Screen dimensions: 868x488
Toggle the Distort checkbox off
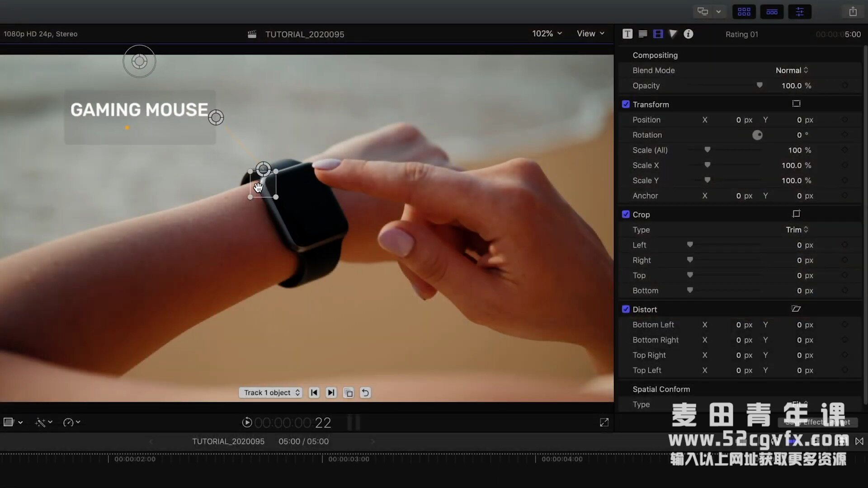coord(626,309)
